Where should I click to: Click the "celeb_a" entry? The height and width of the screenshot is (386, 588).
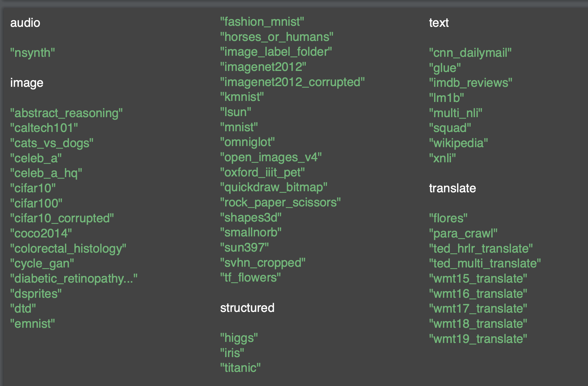point(36,158)
